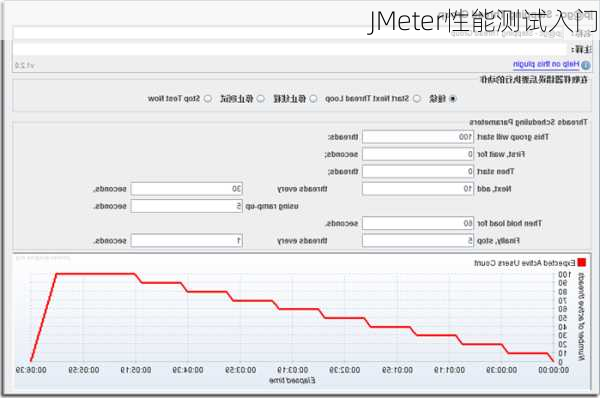Screen dimensions: 600x398
Task: Click the Threads Scheduling Parameters heading
Action: pos(528,122)
